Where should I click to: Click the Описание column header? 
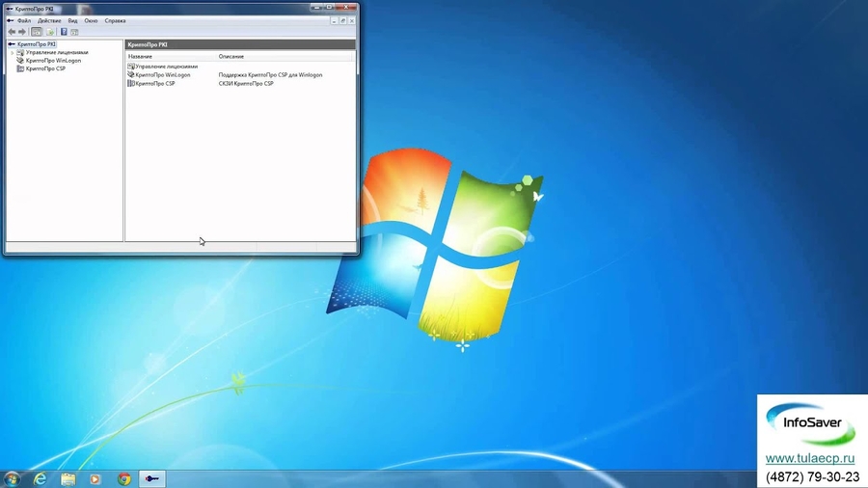pos(231,57)
